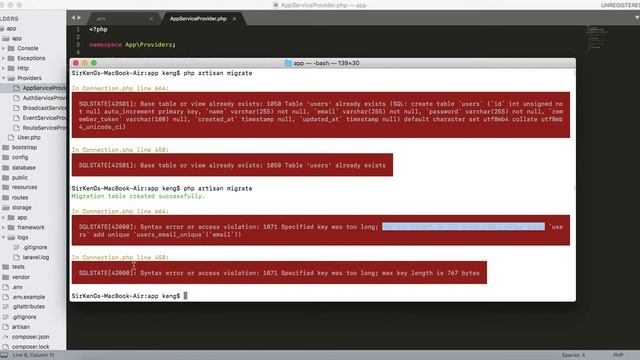640x360 pixels.
Task: Expand the Http folder
Action: 4,68
